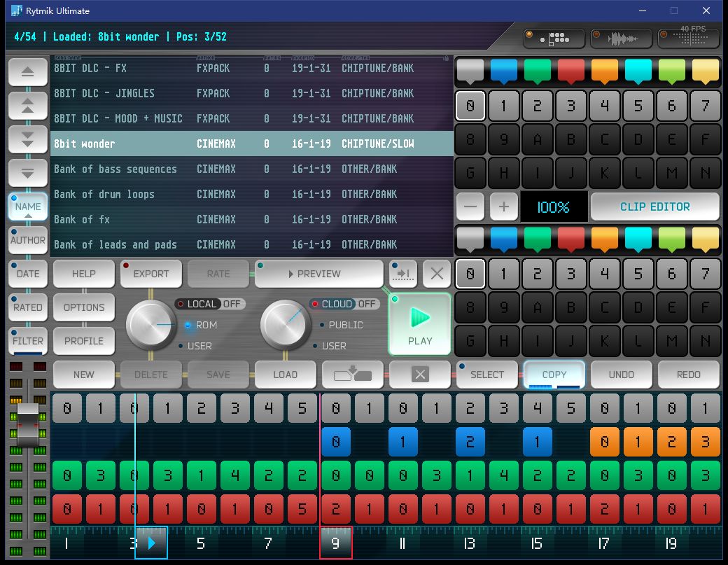Toggle the LOCAL storage switch
728x565 pixels.
pos(210,304)
